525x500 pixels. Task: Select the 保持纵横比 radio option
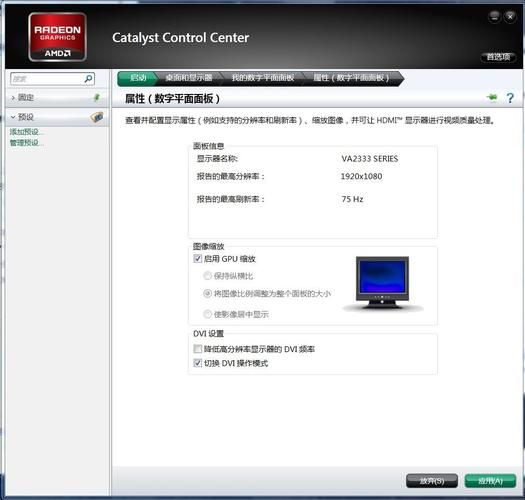[207, 276]
